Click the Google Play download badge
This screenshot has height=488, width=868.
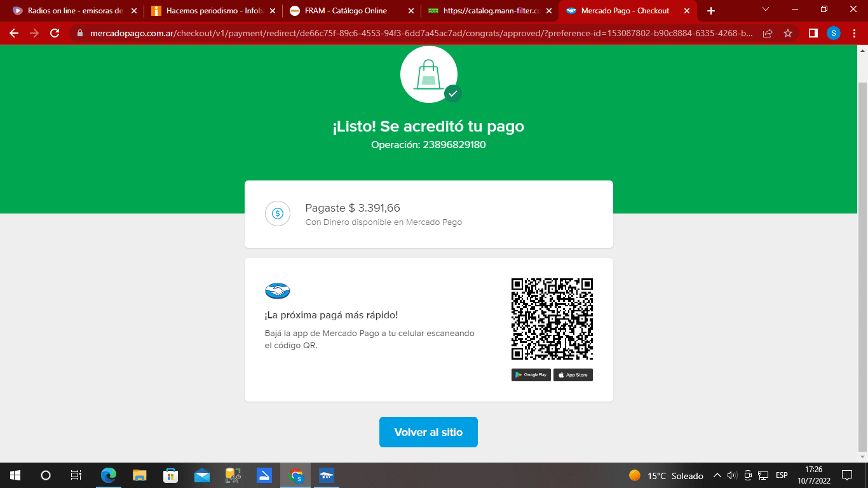(x=531, y=375)
